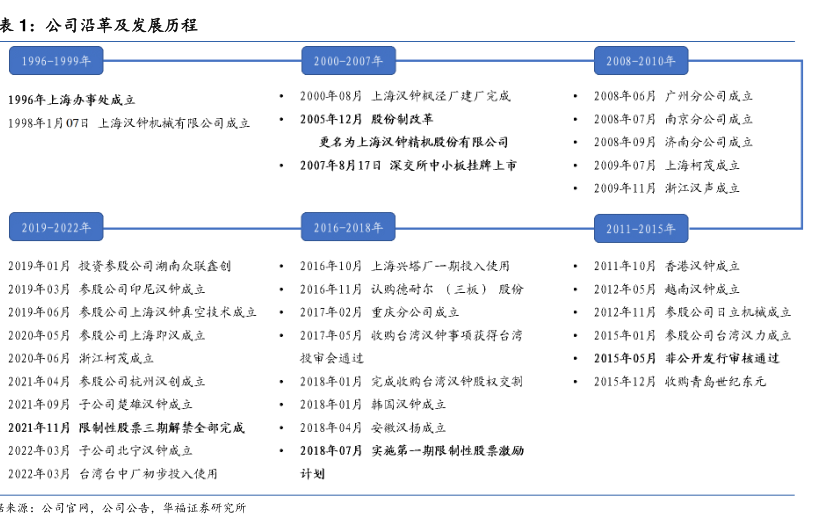Select the 2019-2022年 timeline box
814x515 pixels.
coord(56,229)
